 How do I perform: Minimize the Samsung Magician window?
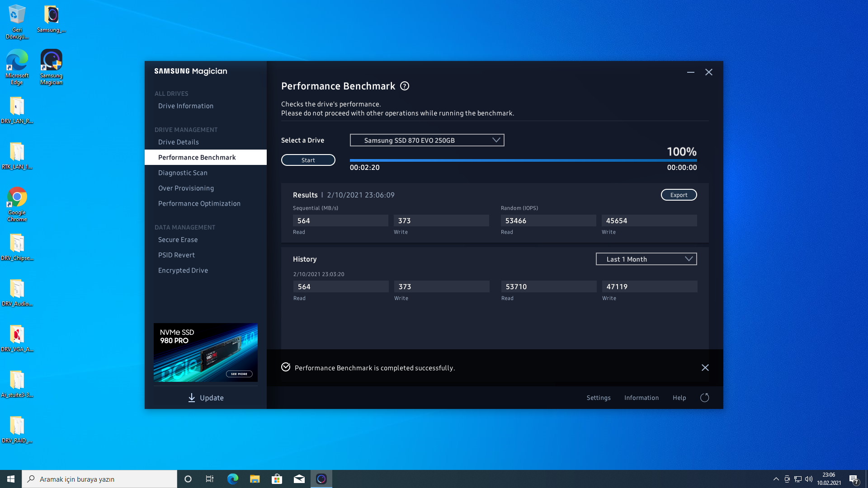[x=691, y=72]
